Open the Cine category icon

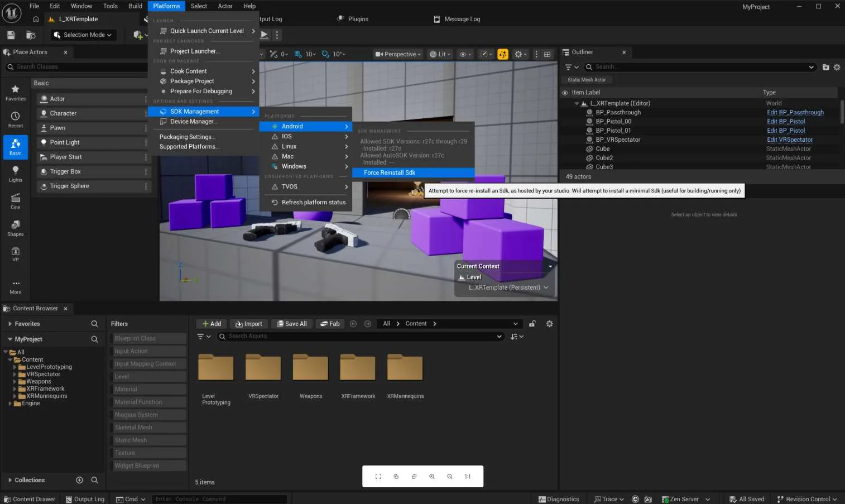click(15, 201)
